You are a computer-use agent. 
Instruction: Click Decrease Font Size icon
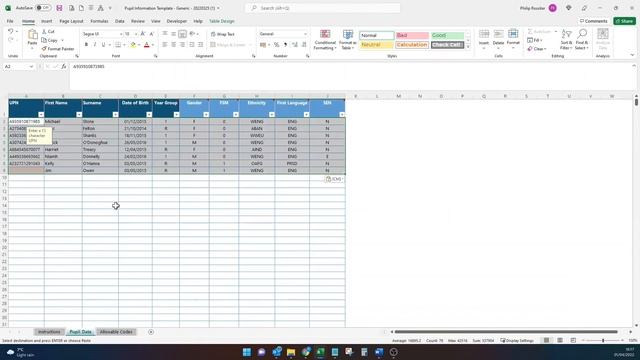tap(151, 34)
